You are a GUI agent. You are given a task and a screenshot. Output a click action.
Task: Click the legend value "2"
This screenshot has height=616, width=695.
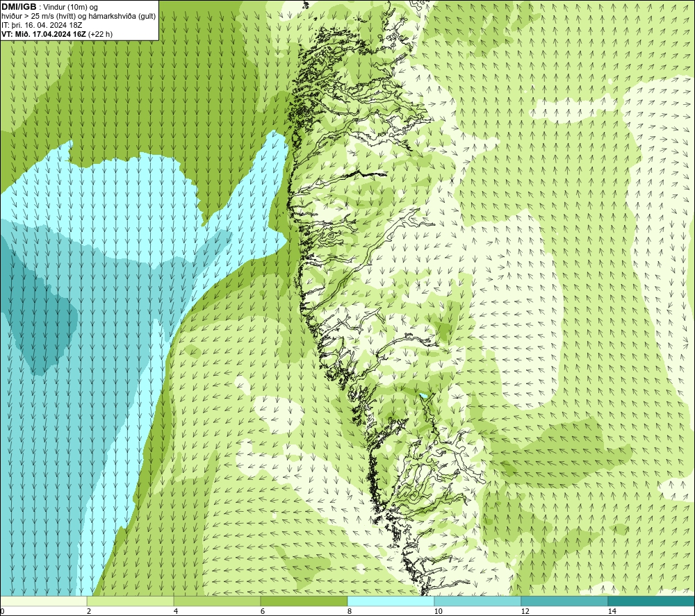(89, 611)
